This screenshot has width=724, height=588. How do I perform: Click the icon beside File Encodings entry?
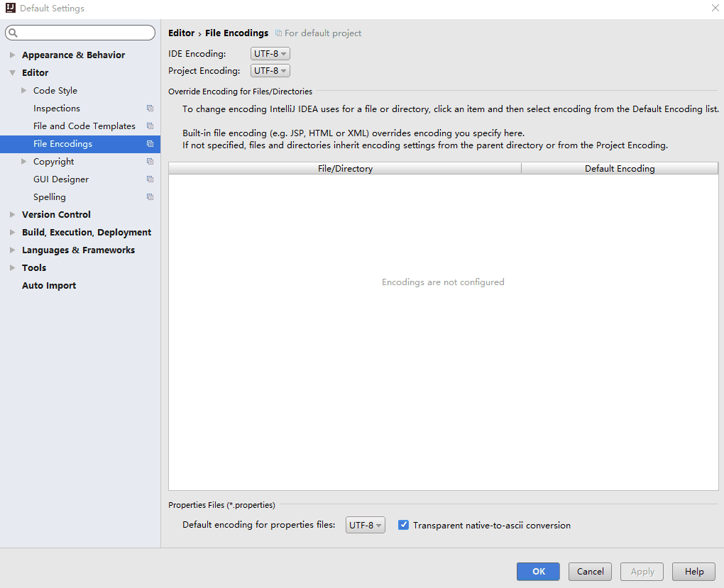(150, 143)
